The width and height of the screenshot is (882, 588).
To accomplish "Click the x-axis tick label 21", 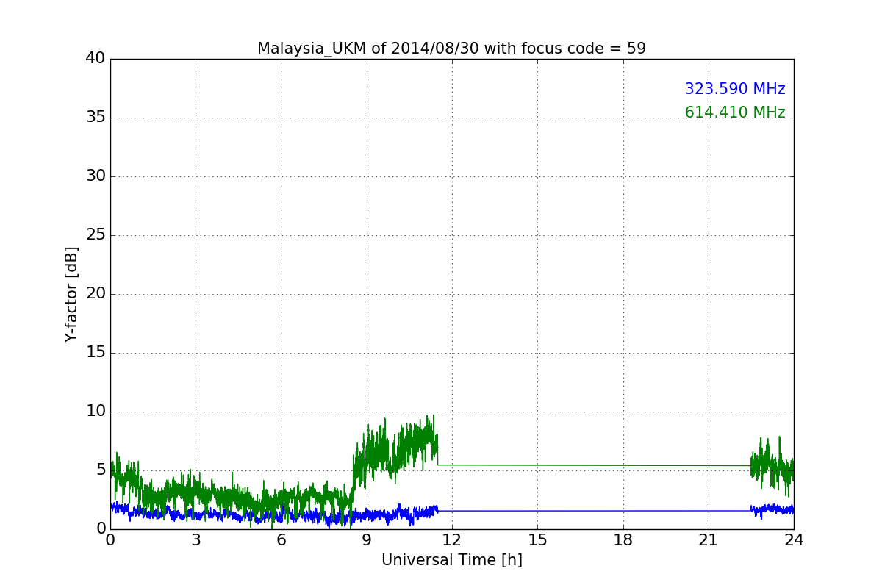I will tap(709, 540).
